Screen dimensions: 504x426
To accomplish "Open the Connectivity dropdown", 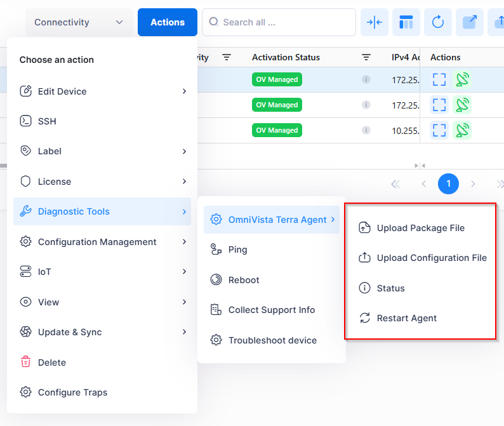I will (79, 22).
